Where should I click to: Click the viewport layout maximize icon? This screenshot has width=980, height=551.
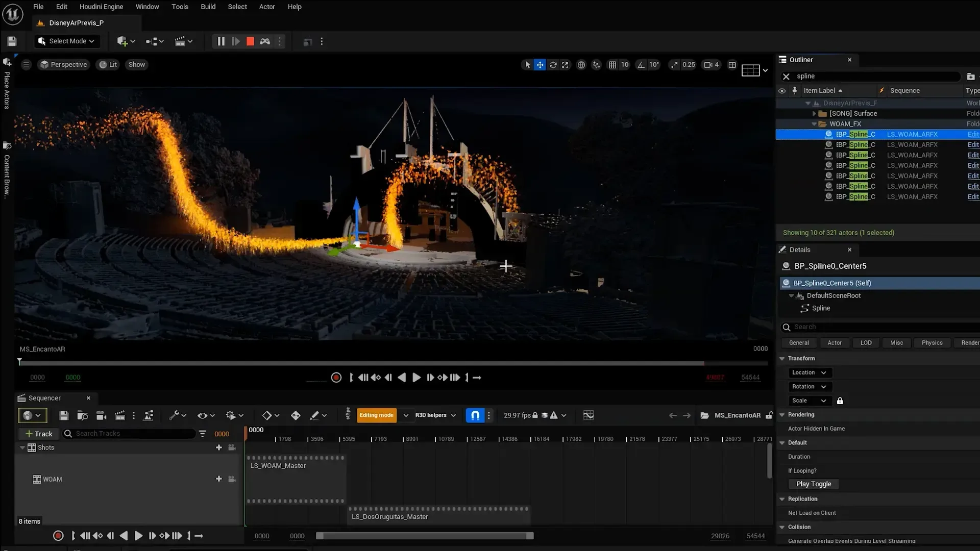pyautogui.click(x=732, y=65)
